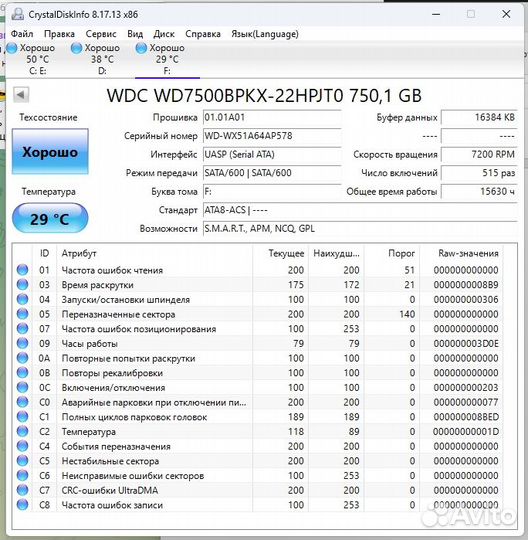Click the total hours value 15630 ч
528x540 pixels.
pos(479,191)
